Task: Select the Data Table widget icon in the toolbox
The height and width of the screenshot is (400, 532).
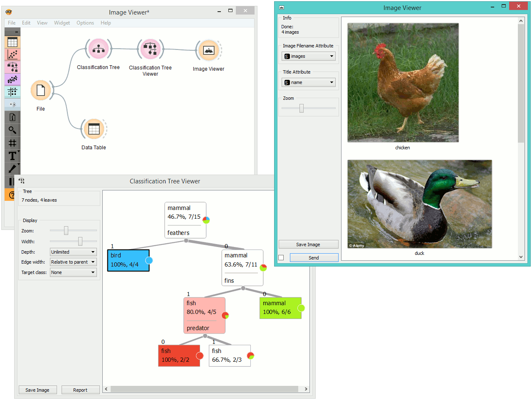Action: click(x=12, y=42)
